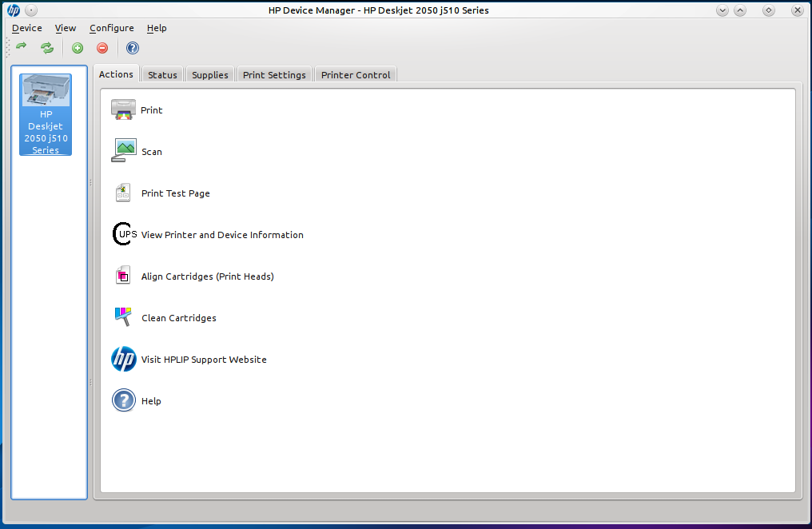Click the CUPS printer information icon
Screen dimensions: 812x529
[125, 234]
